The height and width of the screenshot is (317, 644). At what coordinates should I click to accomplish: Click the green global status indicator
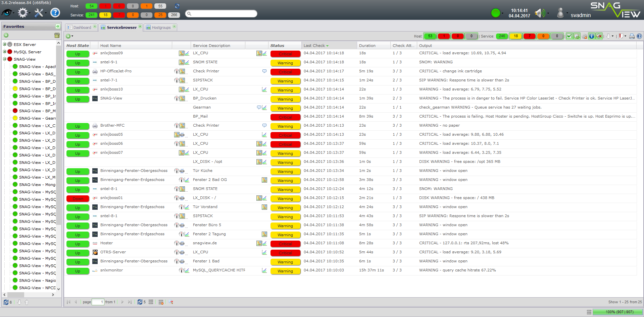pos(495,13)
